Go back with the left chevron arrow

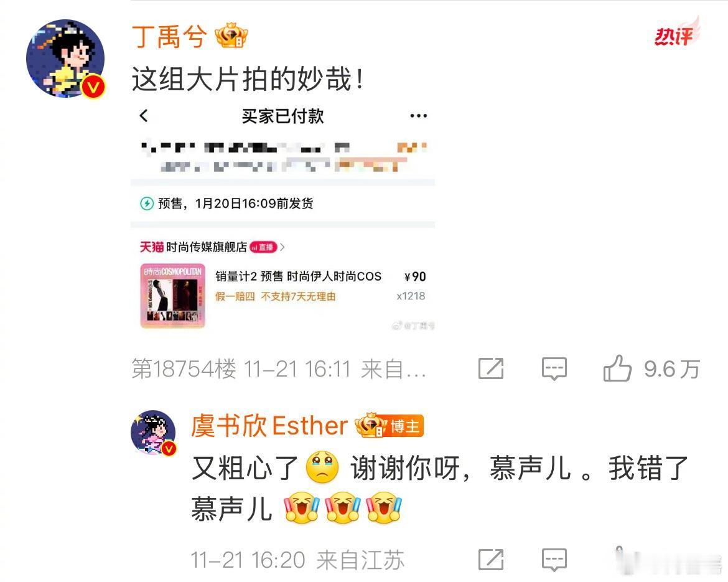[x=144, y=116]
